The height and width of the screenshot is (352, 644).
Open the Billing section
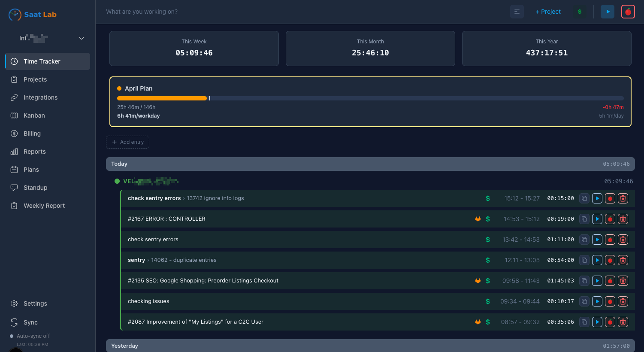point(48,134)
